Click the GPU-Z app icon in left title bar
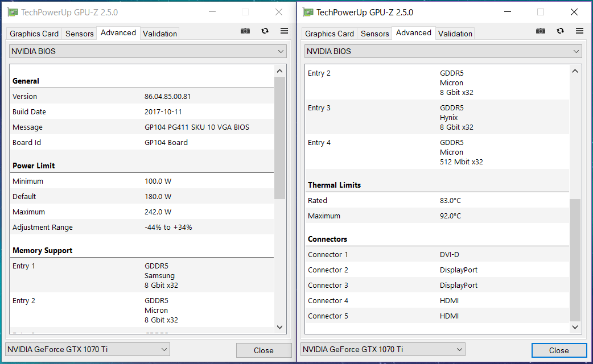Viewport: 593px width, 364px height. (13, 13)
